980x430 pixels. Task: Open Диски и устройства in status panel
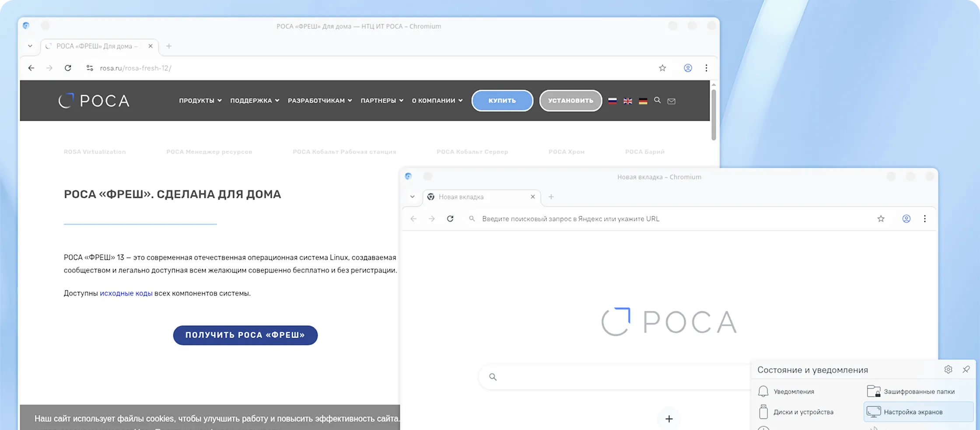pos(795,412)
